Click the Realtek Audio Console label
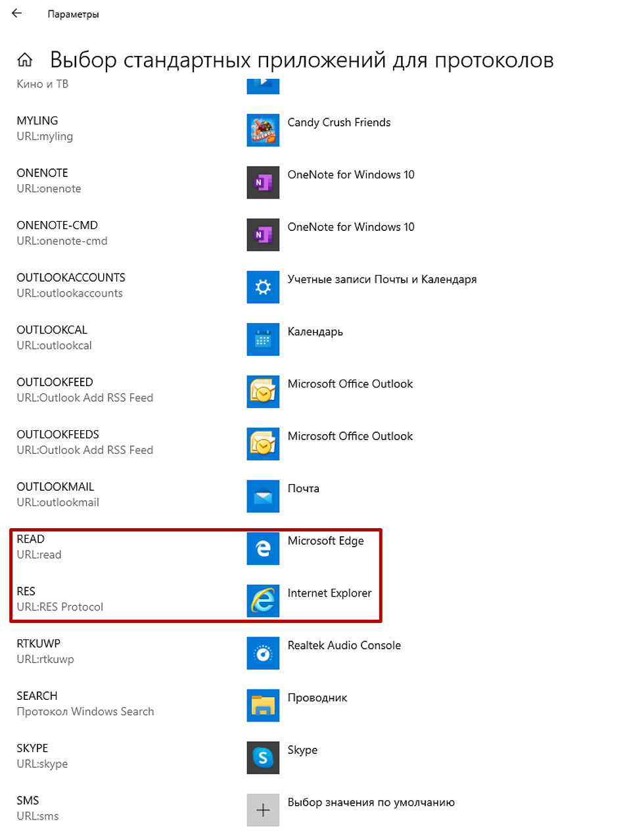Image resolution: width=631 pixels, height=840 pixels. click(344, 645)
